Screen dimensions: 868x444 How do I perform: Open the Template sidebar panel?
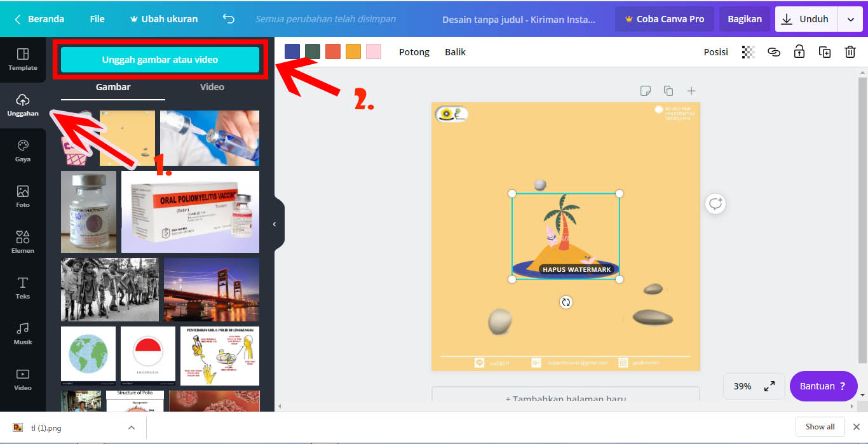(23, 59)
